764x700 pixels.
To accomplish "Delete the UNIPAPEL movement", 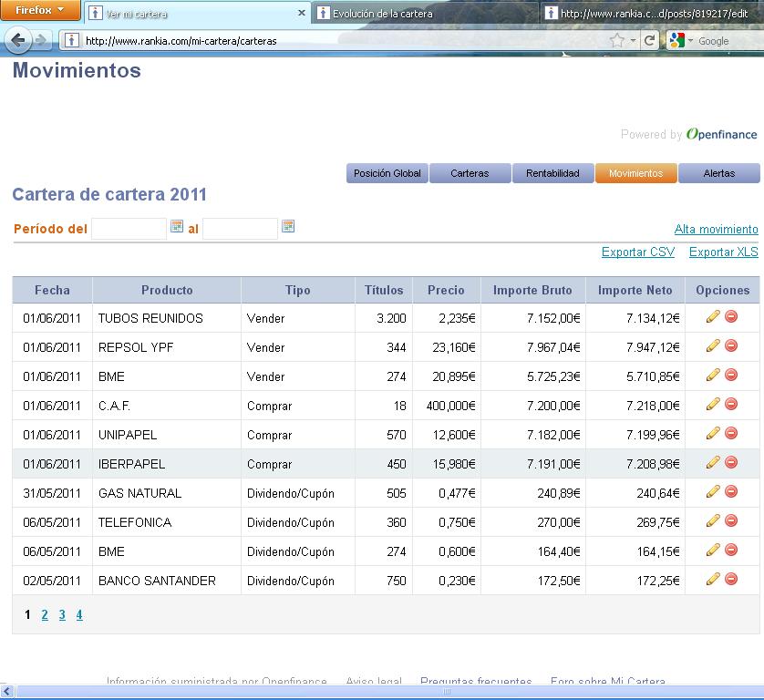I will (x=731, y=434).
